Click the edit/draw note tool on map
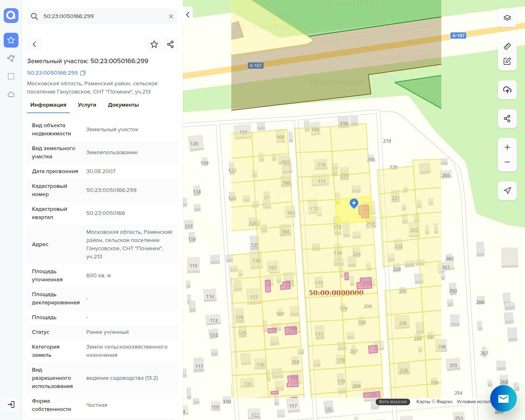The image size is (525, 420). pyautogui.click(x=507, y=62)
